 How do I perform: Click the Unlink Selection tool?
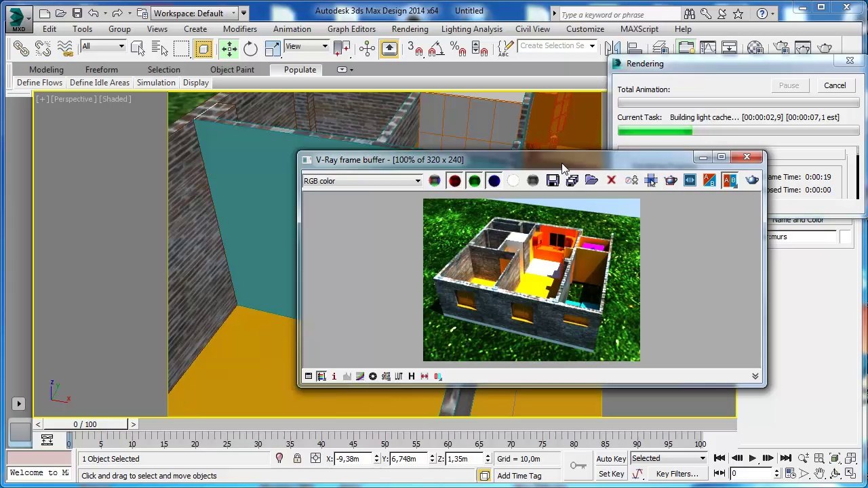pos(43,48)
